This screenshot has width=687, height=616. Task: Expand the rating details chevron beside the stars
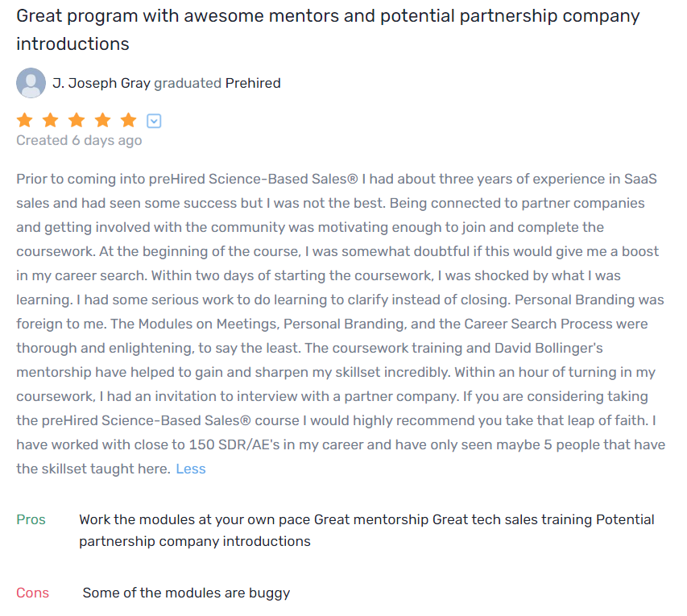pyautogui.click(x=154, y=122)
